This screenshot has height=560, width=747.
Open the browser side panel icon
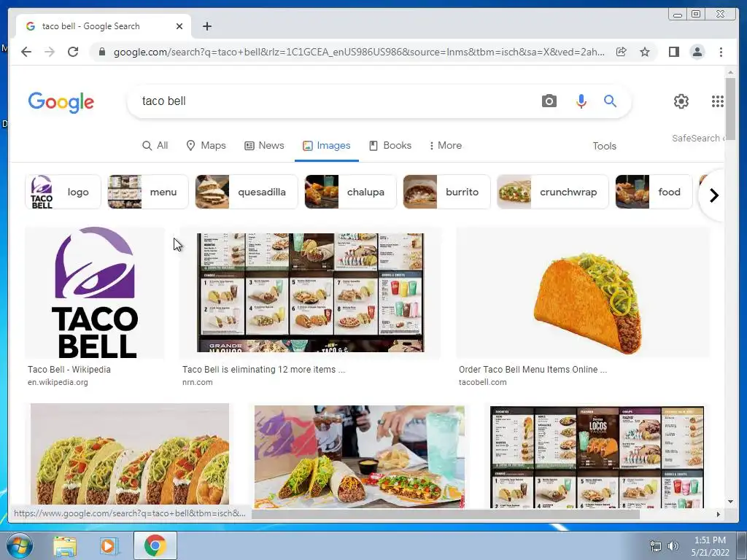(x=673, y=52)
